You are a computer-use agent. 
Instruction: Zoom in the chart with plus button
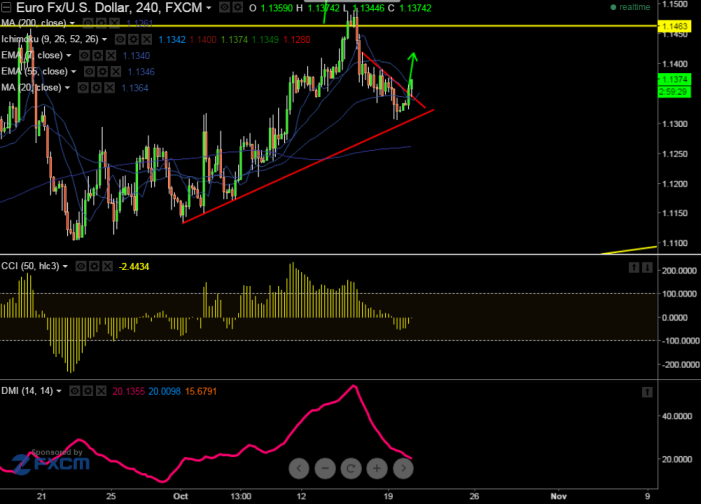(377, 468)
